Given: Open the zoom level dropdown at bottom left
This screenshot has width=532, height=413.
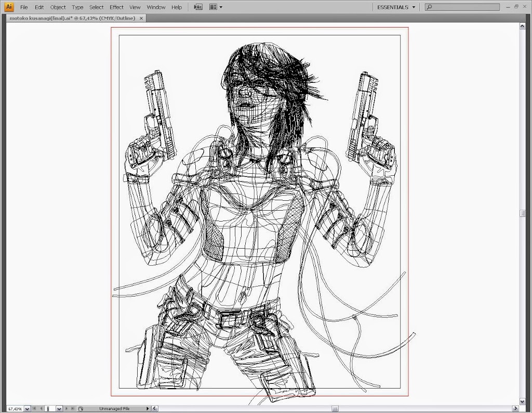Looking at the screenshot, I should [27, 408].
